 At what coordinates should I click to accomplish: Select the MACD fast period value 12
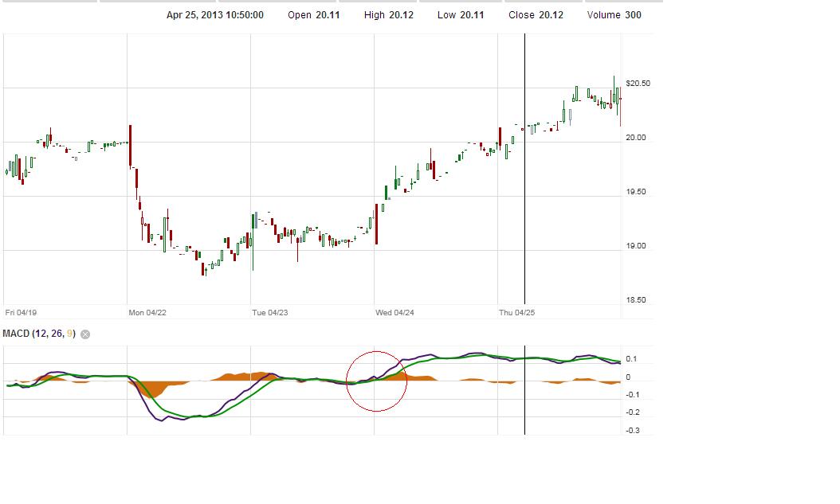(x=41, y=334)
